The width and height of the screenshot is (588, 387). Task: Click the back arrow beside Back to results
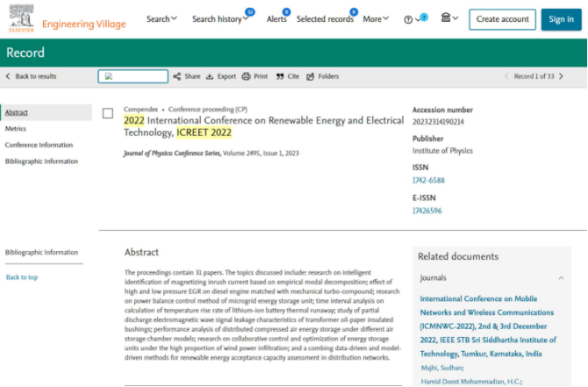(x=8, y=76)
